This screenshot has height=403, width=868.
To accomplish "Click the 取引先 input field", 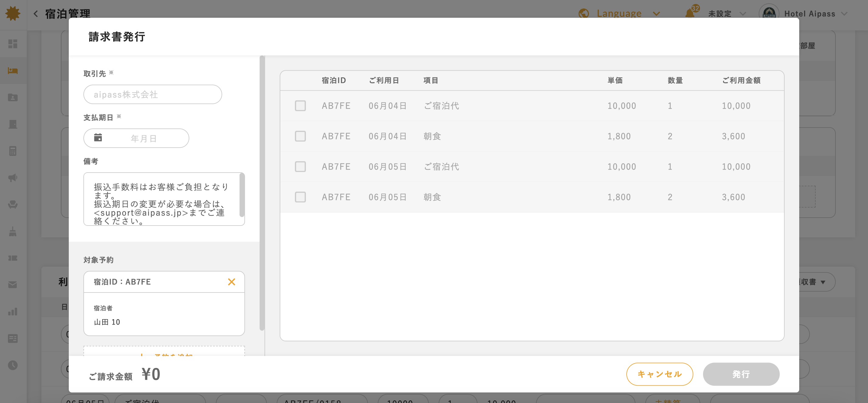I will [x=153, y=94].
